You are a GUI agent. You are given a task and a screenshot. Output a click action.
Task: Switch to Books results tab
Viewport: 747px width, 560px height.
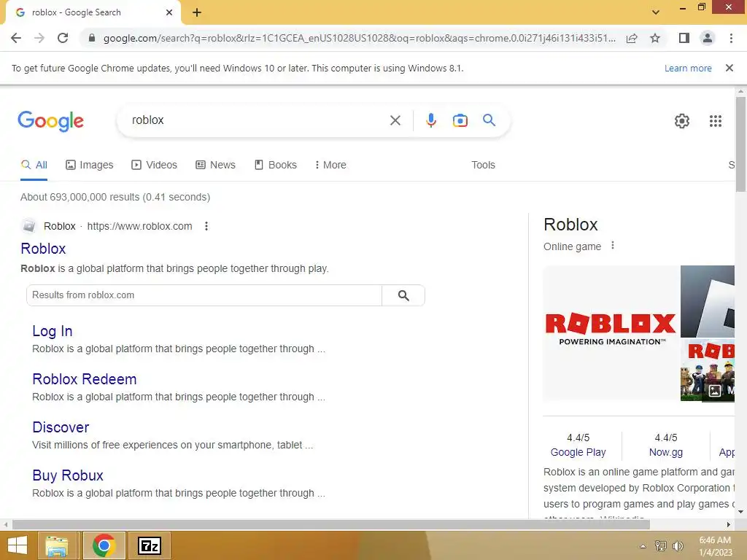click(x=275, y=166)
